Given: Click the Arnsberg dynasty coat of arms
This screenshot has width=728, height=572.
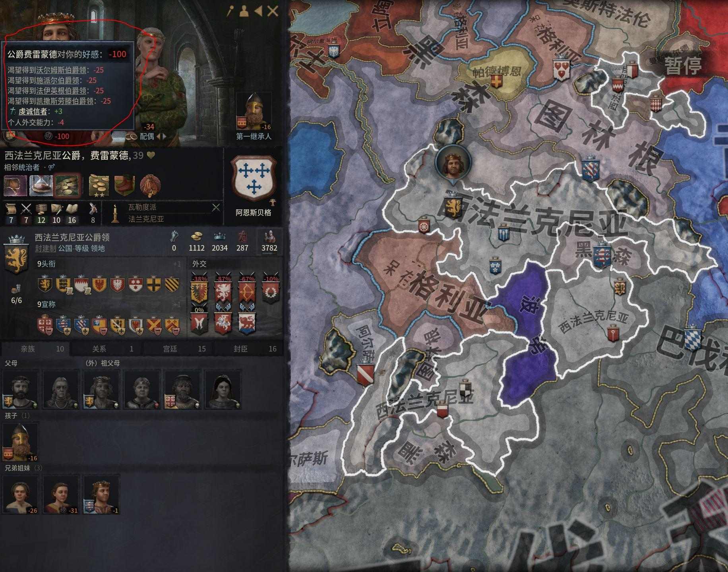Looking at the screenshot, I should pos(253,178).
